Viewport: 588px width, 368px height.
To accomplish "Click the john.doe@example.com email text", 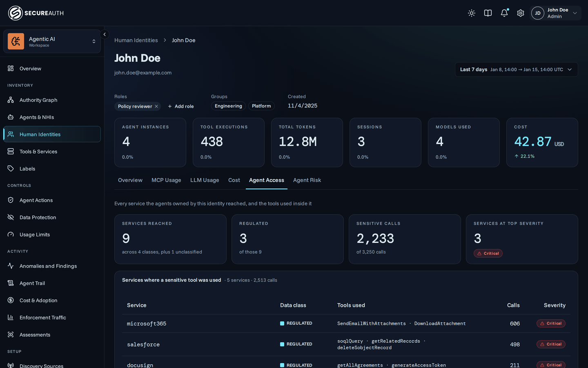I will click(143, 73).
